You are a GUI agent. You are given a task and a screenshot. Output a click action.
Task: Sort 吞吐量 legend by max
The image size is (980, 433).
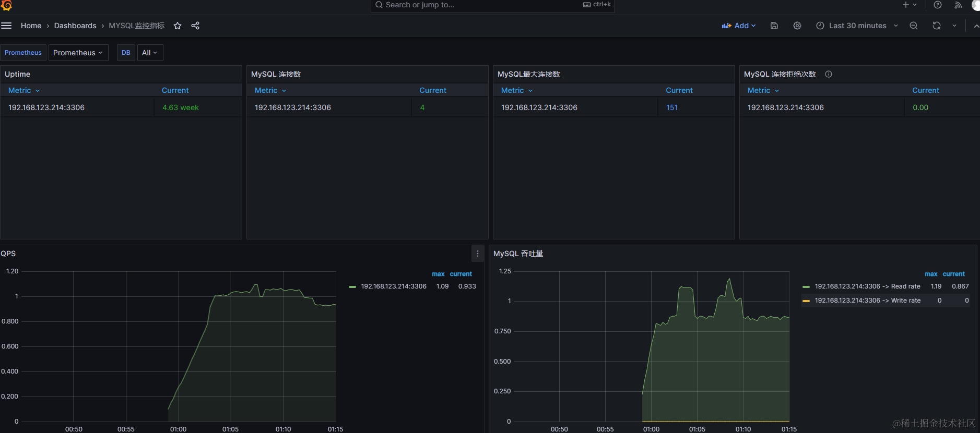tap(931, 274)
